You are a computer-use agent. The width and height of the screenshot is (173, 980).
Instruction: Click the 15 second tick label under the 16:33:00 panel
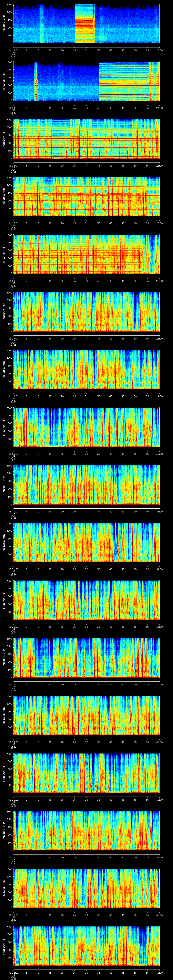(50, 684)
